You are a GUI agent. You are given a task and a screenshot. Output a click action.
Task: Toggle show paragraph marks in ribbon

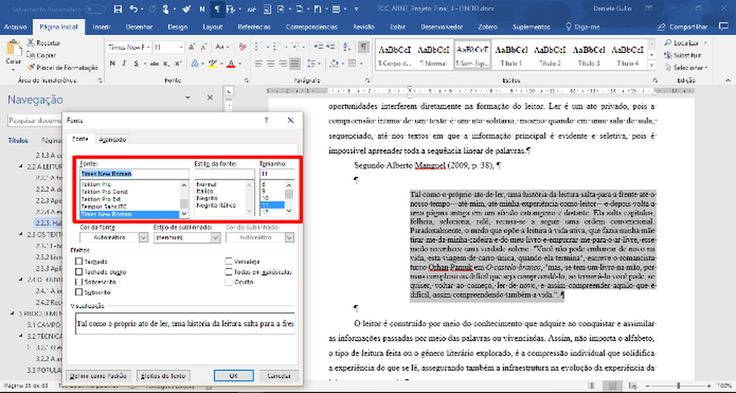(363, 46)
